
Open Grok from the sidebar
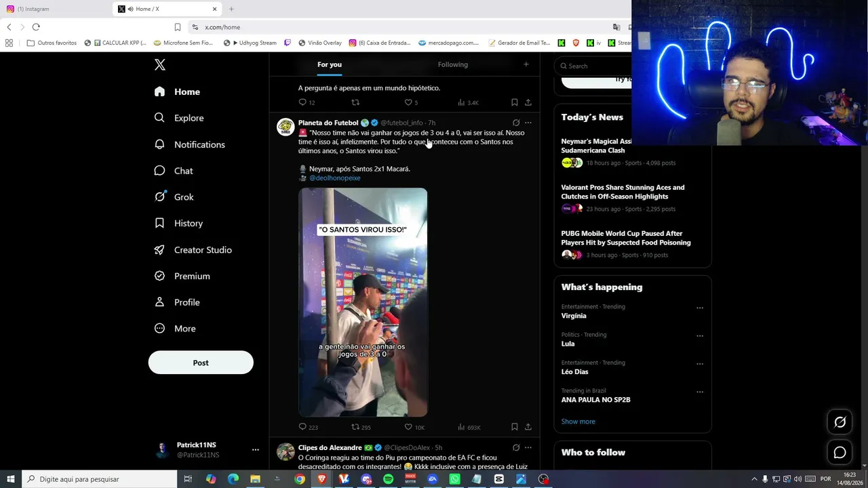click(174, 197)
